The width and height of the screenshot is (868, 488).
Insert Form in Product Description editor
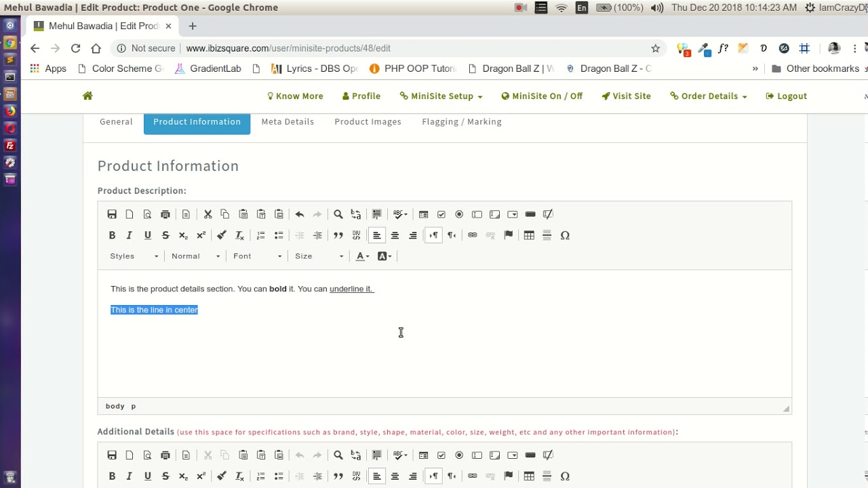click(x=423, y=214)
